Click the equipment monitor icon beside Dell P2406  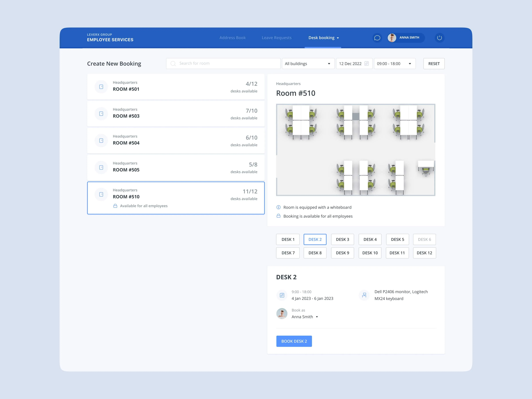click(x=364, y=295)
